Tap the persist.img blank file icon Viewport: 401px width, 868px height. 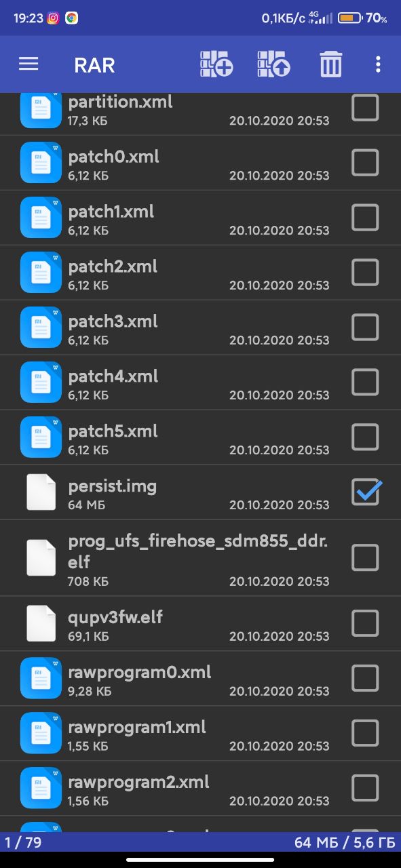41,492
